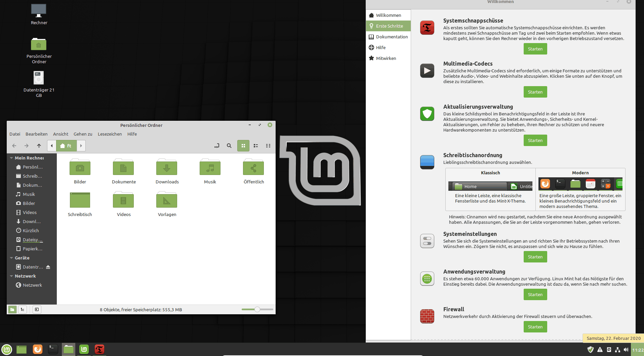Switch to icon view

pyautogui.click(x=243, y=146)
